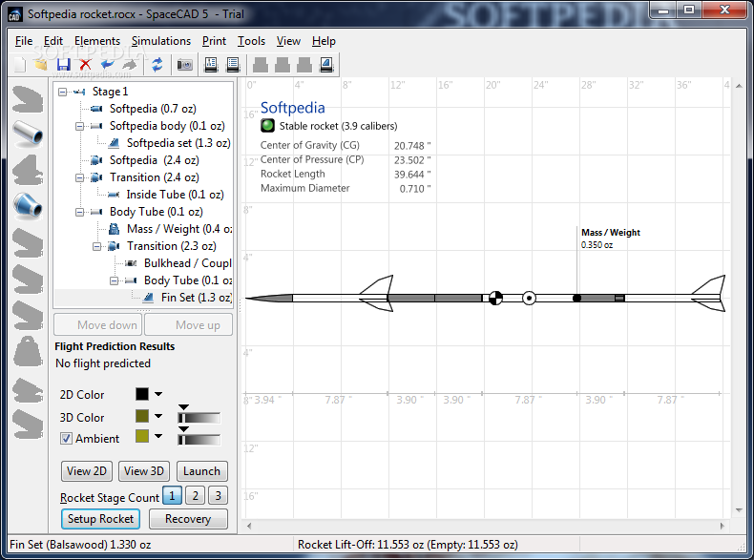The height and width of the screenshot is (560, 754).
Task: Open the Elements menu
Action: tap(97, 41)
